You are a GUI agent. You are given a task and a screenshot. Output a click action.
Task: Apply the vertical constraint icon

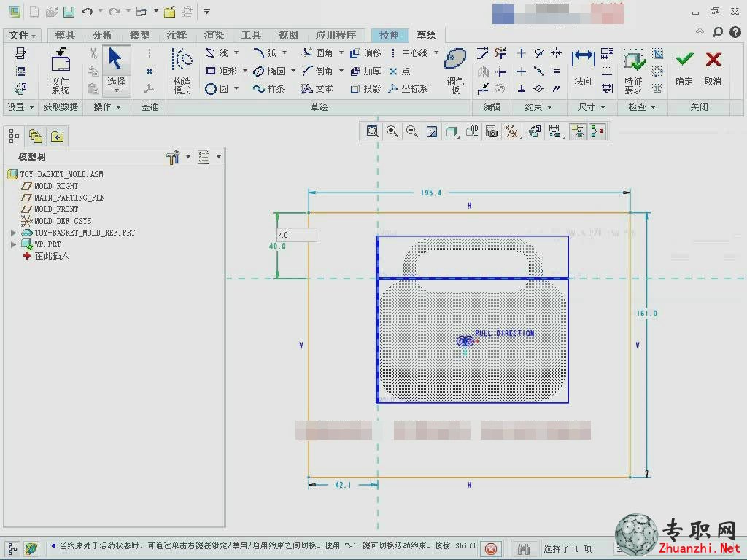coord(522,52)
